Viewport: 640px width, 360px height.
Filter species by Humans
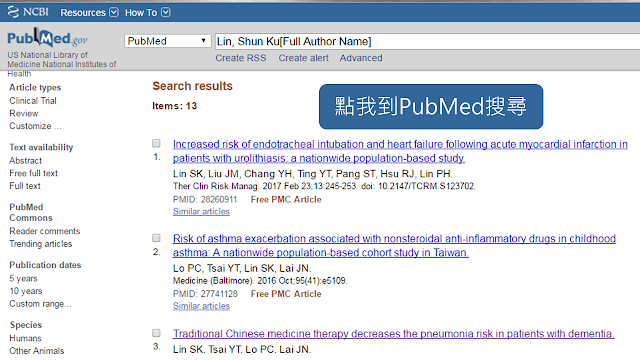25,338
